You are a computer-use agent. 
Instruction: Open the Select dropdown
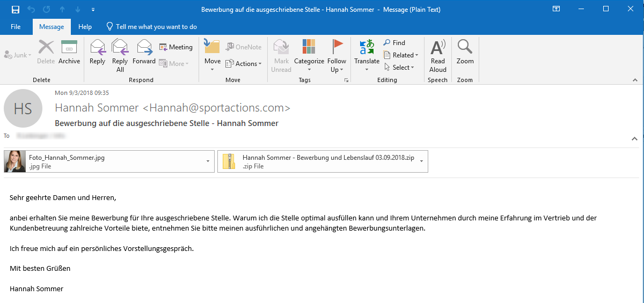[x=399, y=68]
